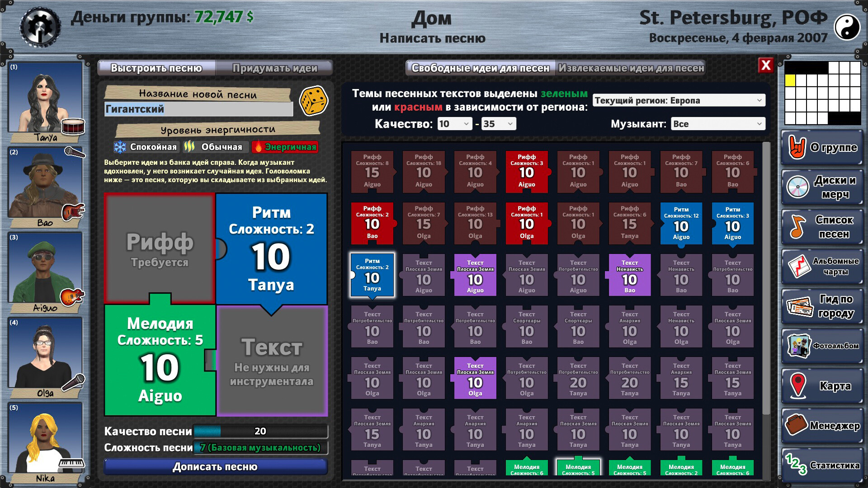This screenshot has height=488, width=868.
Task: Select Обычная energy level
Action: [x=215, y=147]
